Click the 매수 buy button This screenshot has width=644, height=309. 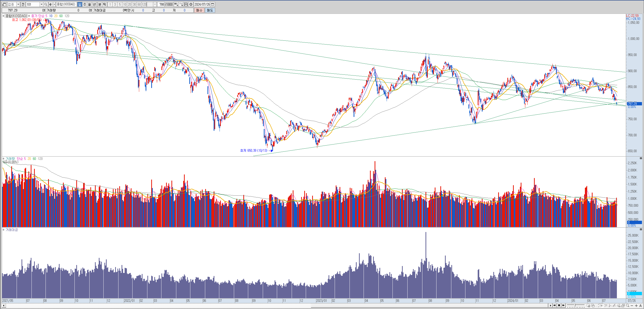[199, 10]
